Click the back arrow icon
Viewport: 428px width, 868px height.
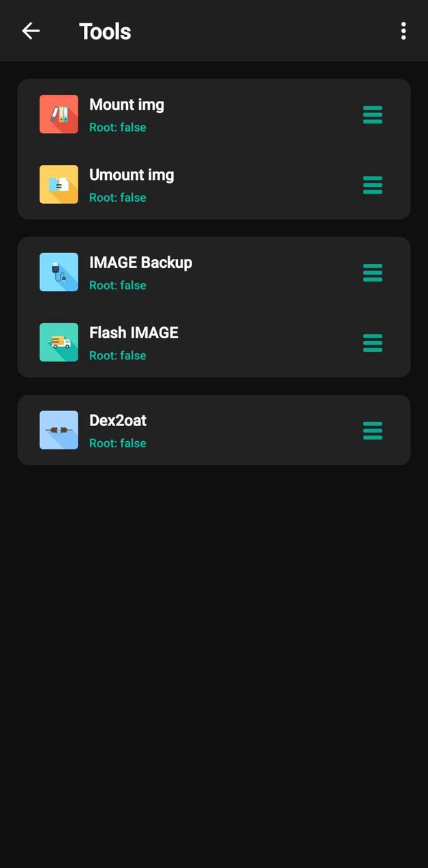click(30, 30)
